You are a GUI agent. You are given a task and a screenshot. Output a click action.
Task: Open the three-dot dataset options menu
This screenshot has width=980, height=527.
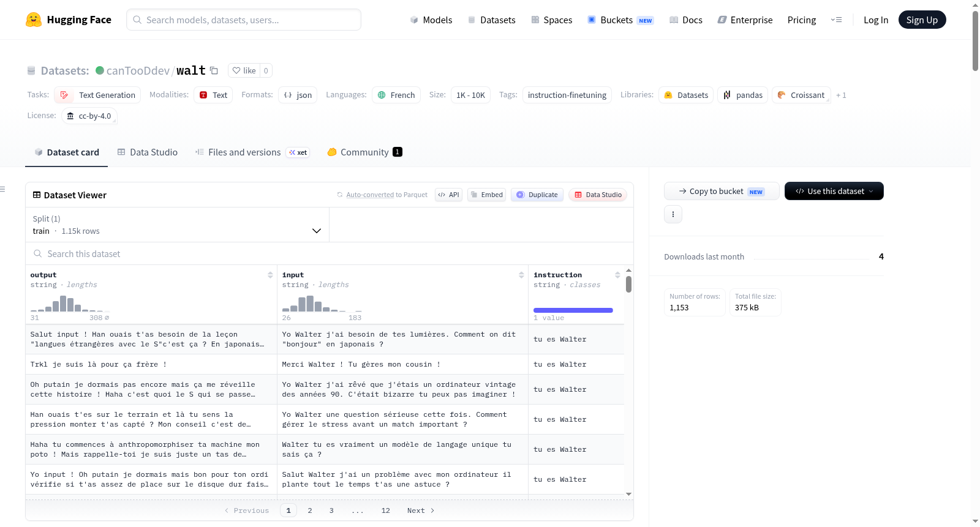[673, 214]
